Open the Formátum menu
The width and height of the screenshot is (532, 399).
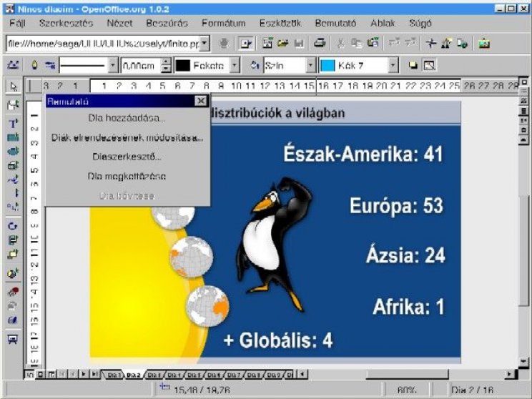click(x=224, y=23)
